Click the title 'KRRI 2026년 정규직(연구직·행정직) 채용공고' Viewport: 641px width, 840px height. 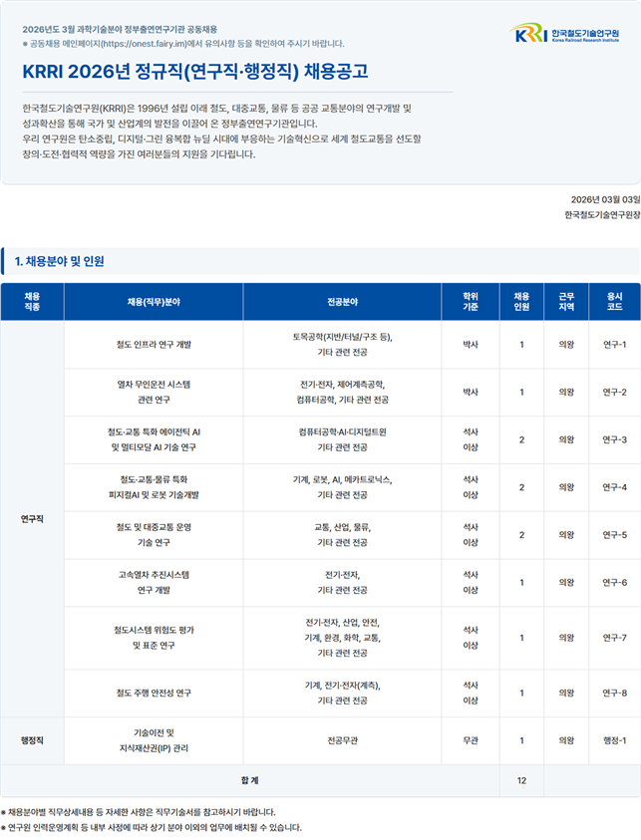tap(195, 72)
